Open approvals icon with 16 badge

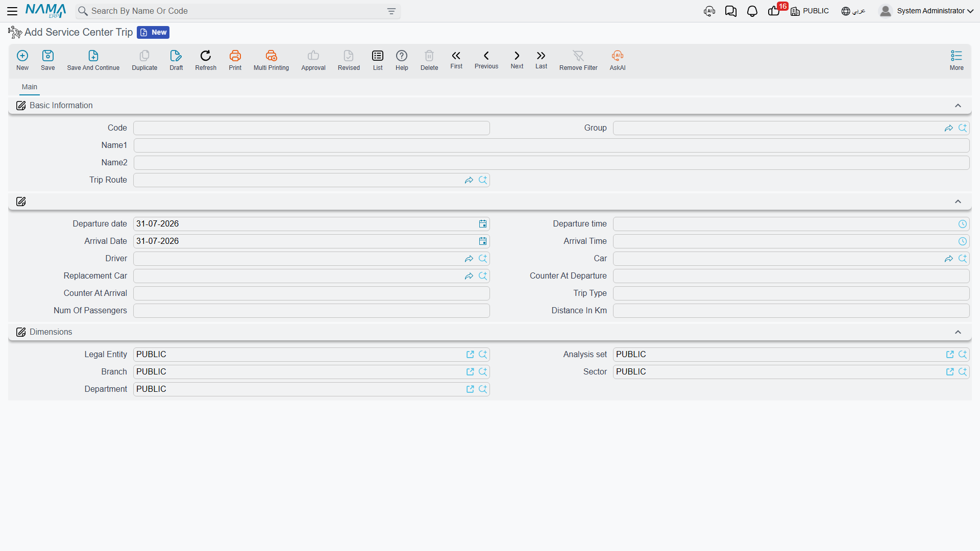coord(774,11)
